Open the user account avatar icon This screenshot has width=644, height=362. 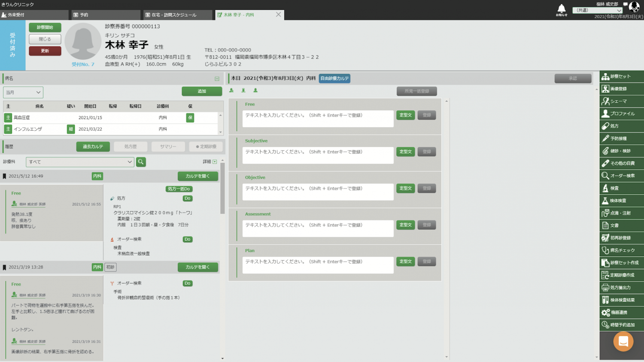(634, 7)
